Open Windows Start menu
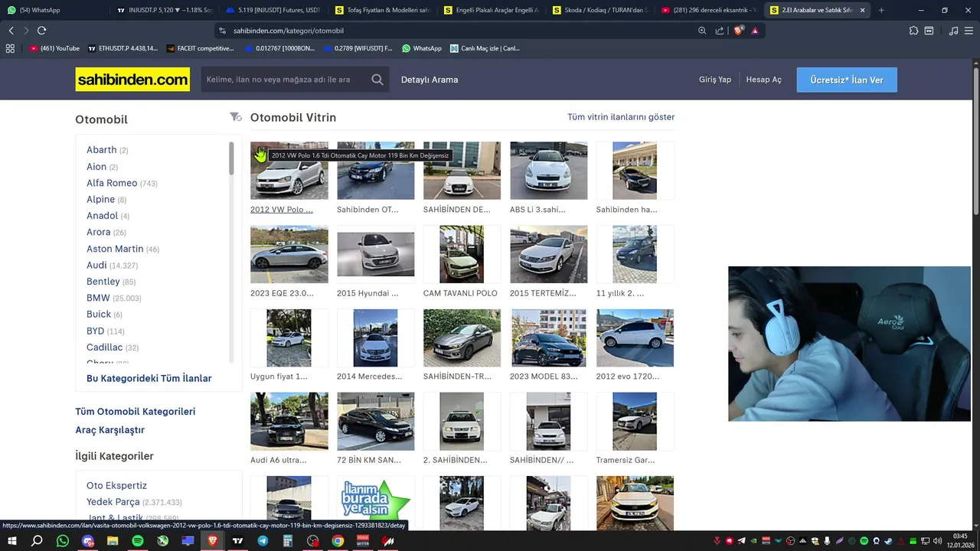 coord(11,541)
